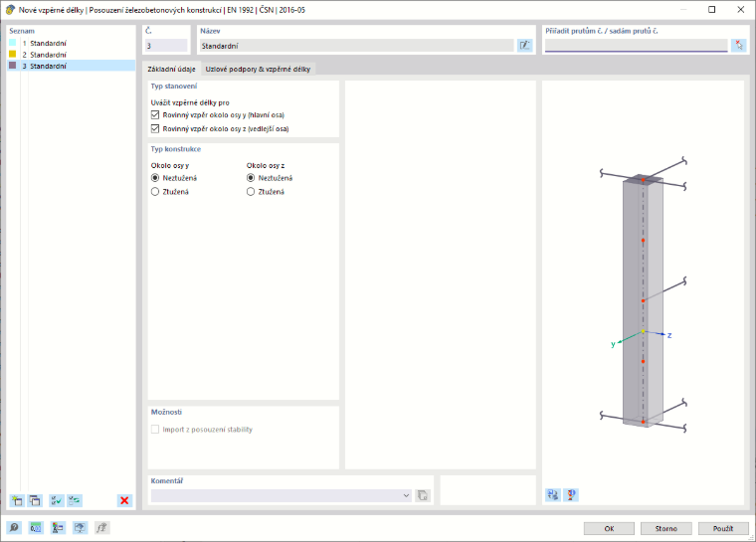The height and width of the screenshot is (542, 756).
Task: Switch to Základní údaje tab
Action: pyautogui.click(x=172, y=69)
